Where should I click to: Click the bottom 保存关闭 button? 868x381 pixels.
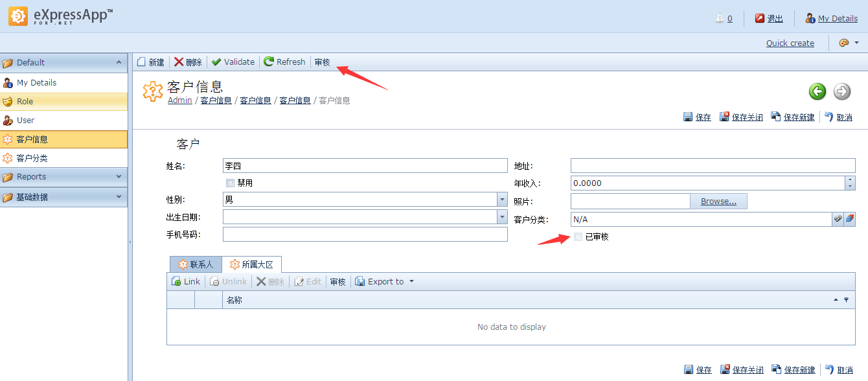coord(742,370)
